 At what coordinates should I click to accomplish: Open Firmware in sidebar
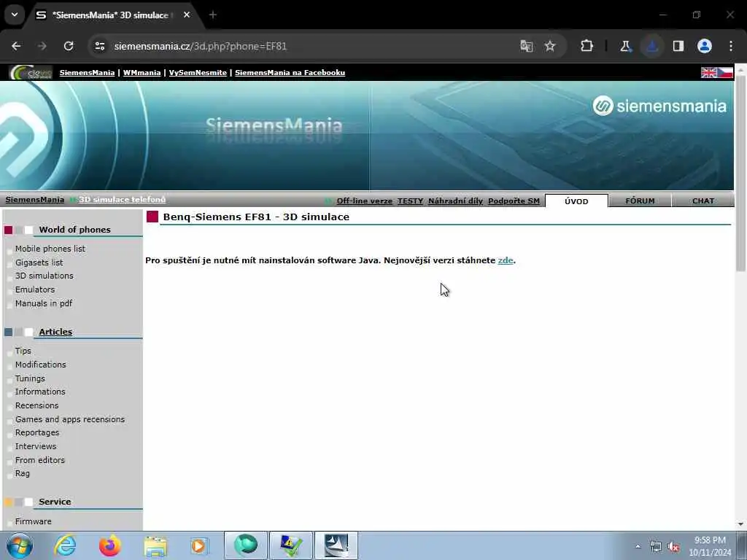[34, 522]
